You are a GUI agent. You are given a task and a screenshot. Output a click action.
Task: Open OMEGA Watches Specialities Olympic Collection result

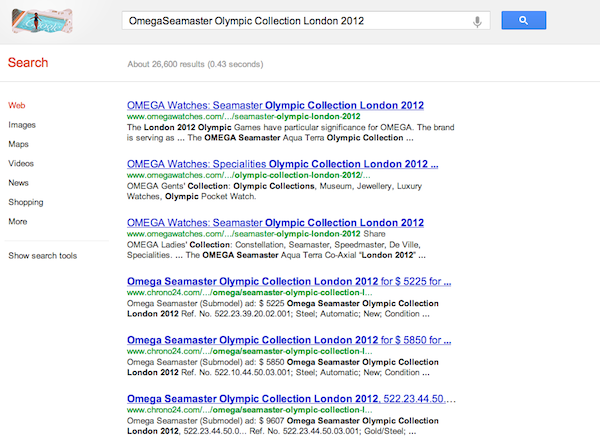[x=282, y=164]
